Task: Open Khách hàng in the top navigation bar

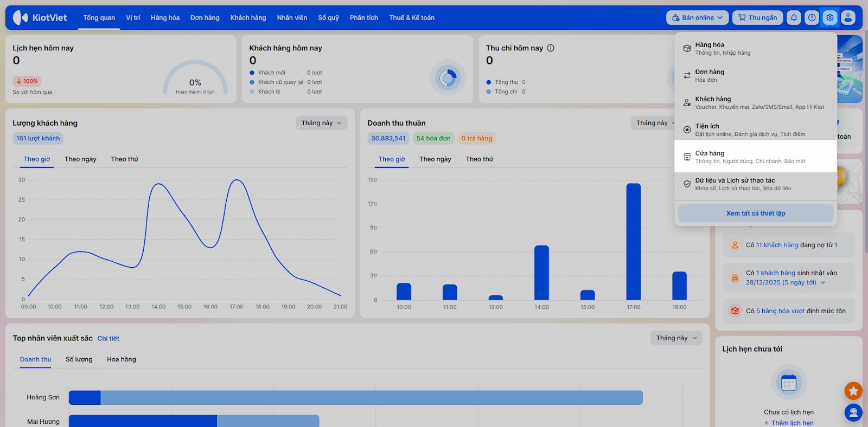Action: [248, 18]
